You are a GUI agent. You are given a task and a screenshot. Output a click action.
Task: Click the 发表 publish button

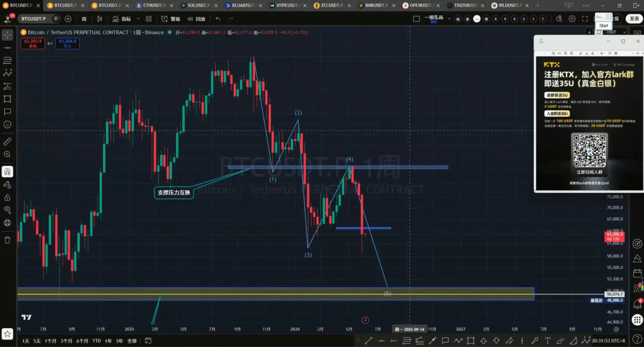click(634, 18)
